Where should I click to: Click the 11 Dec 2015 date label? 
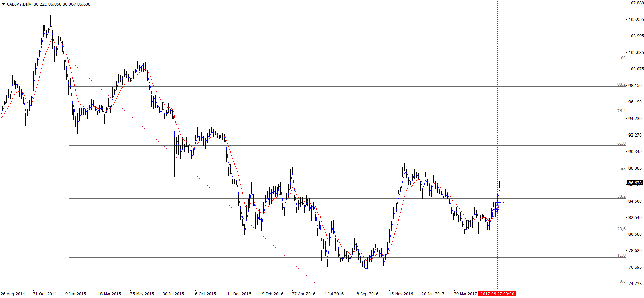239,294
